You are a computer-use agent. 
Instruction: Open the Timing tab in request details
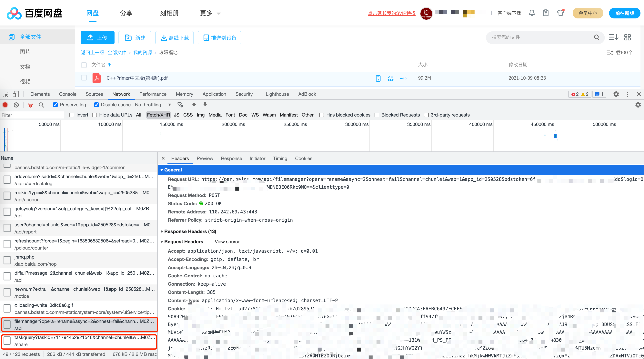pyautogui.click(x=280, y=158)
